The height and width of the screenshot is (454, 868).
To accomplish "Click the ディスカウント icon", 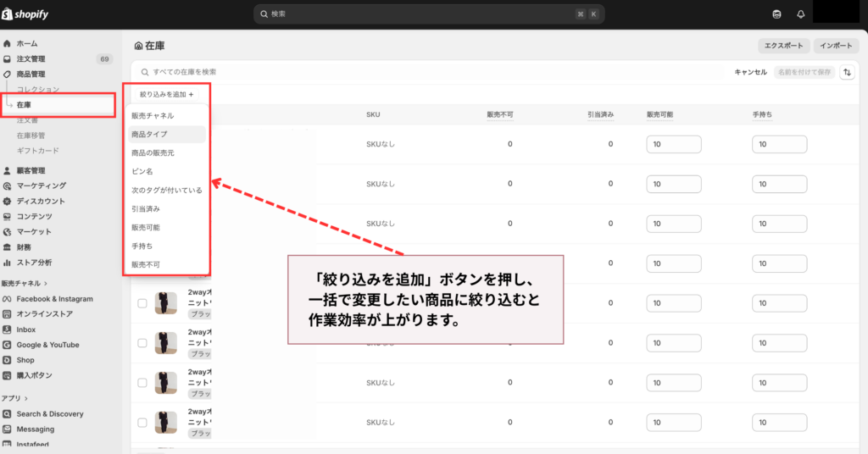I will click(x=7, y=202).
